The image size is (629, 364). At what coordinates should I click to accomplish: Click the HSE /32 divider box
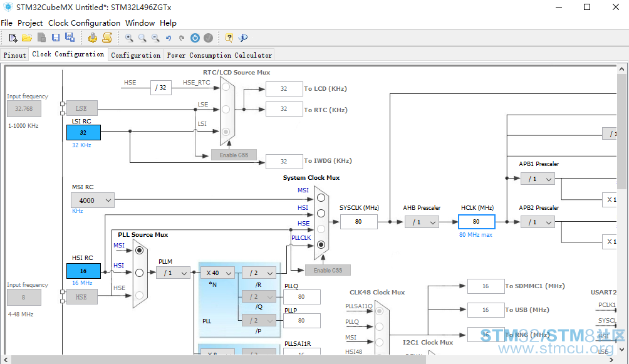161,88
